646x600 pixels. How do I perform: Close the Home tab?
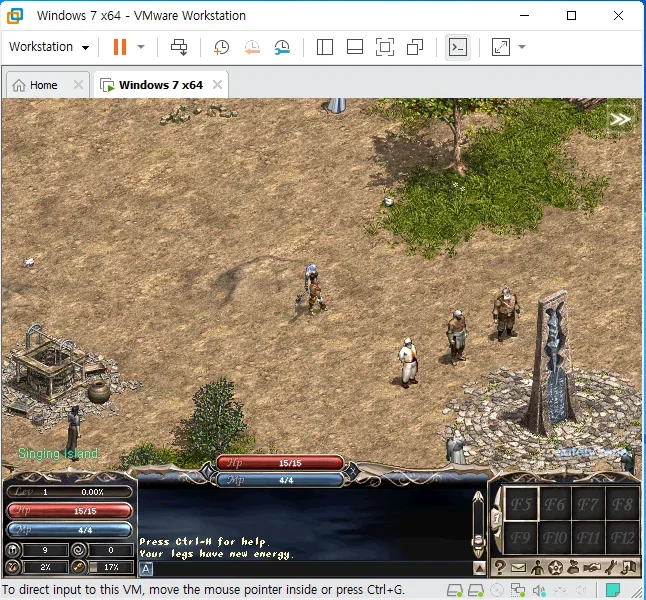78,84
